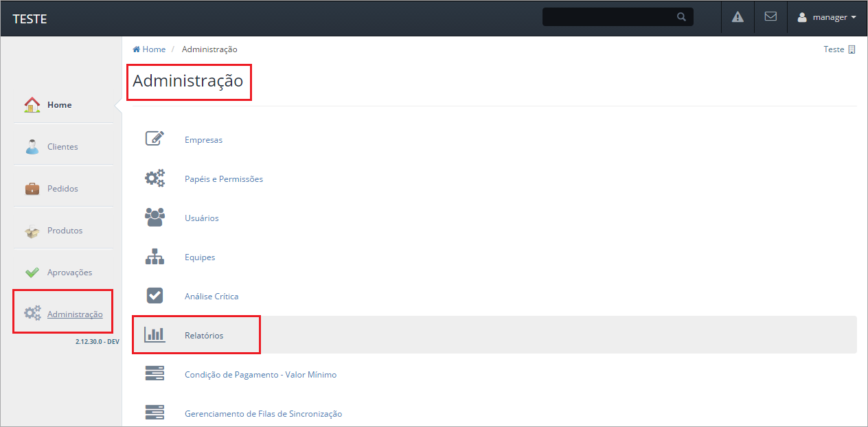The width and height of the screenshot is (868, 427).
Task: Open the Relatórios link
Action: point(204,336)
